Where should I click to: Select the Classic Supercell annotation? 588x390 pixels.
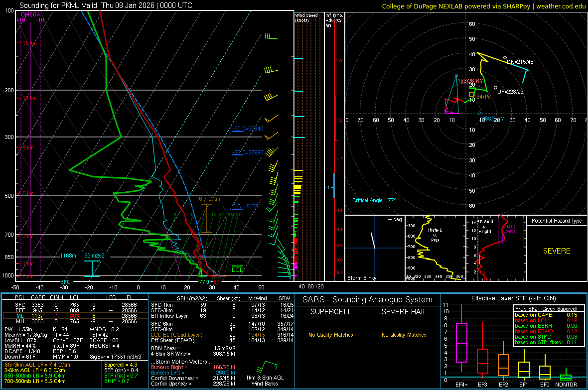[509, 229]
